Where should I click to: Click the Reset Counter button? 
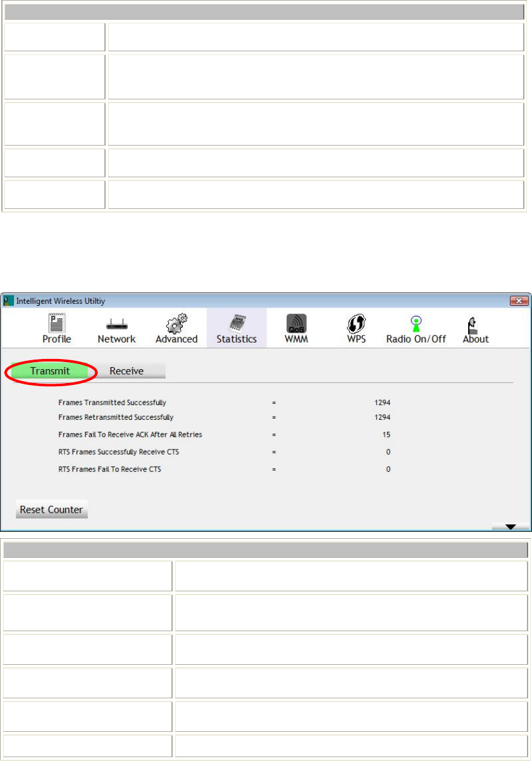coord(51,509)
